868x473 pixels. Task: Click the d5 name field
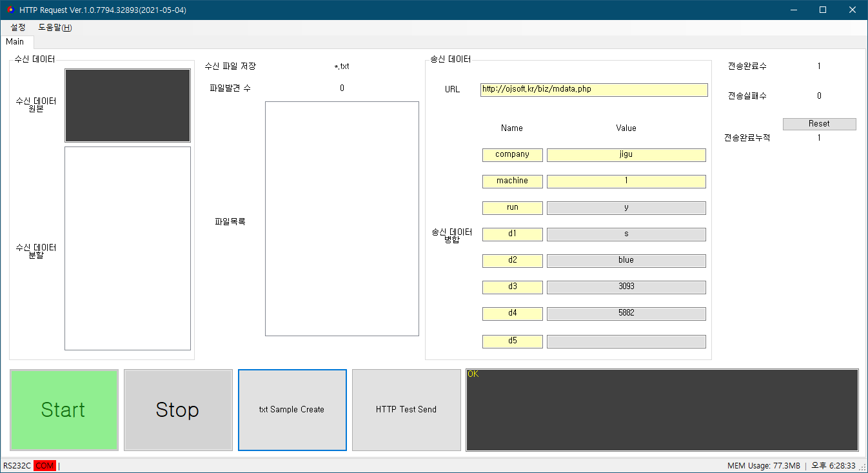click(513, 341)
